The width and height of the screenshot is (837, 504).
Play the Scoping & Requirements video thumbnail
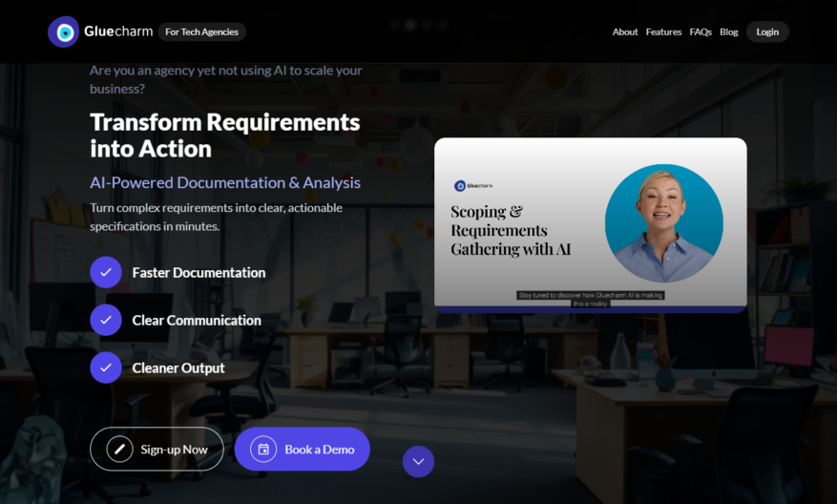click(x=591, y=225)
